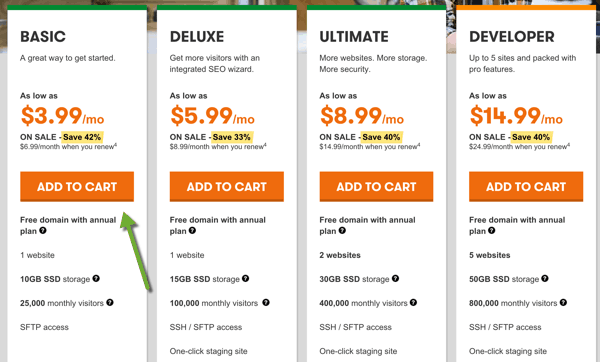This screenshot has height=362, width=600.
Task: Open Developer free domain help icon
Action: (x=492, y=230)
